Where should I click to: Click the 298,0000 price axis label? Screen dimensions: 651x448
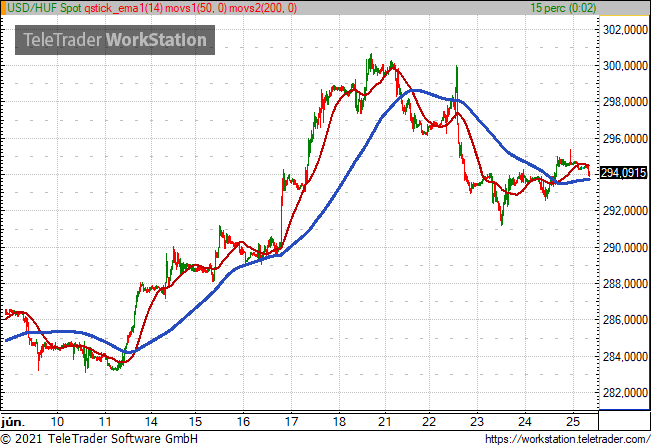click(625, 102)
